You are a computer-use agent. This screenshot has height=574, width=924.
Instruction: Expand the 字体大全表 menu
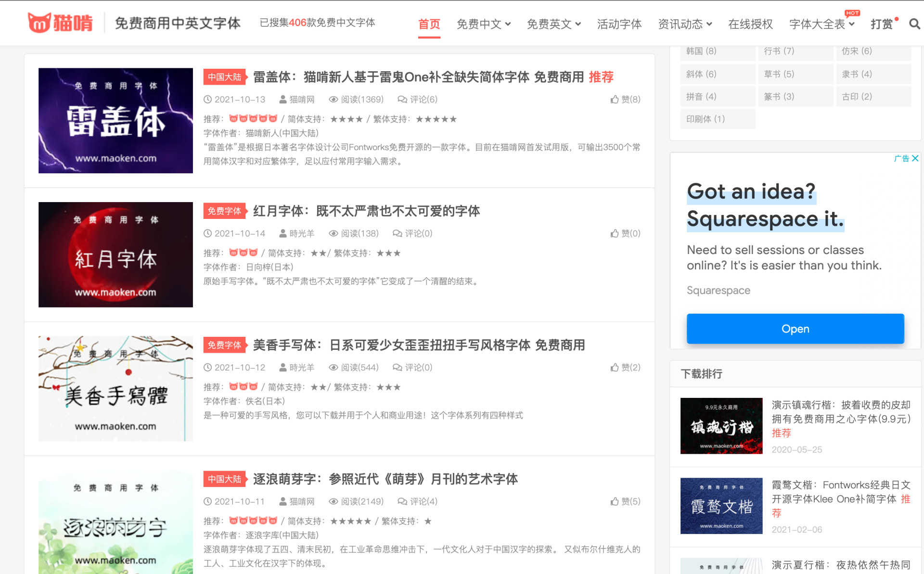click(821, 24)
